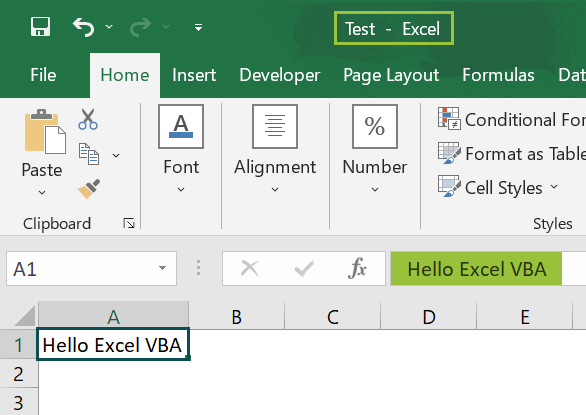Launch the Clipboard pane dialog launcher
The width and height of the screenshot is (586, 415).
click(x=129, y=223)
